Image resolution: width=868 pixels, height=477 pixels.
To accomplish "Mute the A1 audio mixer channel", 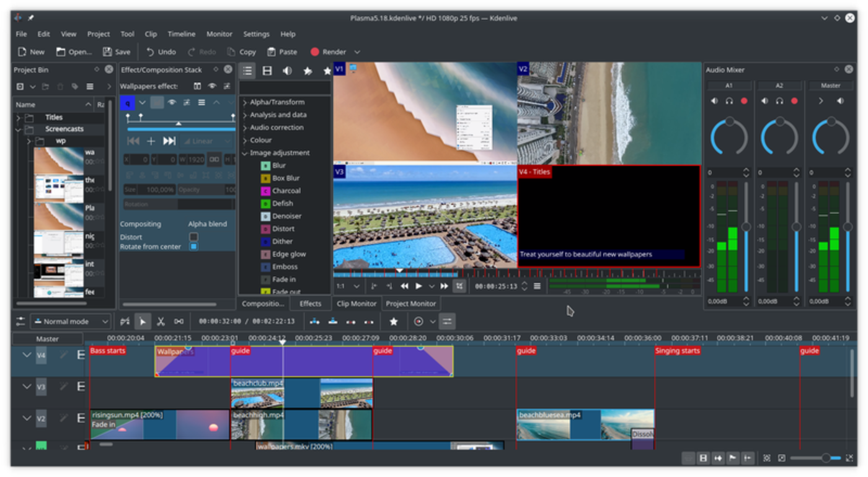I will point(714,101).
